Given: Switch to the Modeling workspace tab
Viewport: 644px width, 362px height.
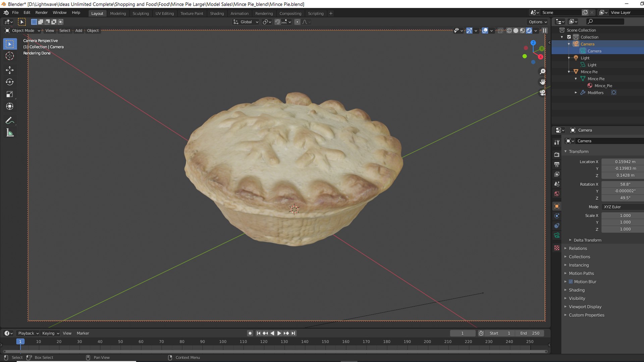Looking at the screenshot, I should point(118,13).
